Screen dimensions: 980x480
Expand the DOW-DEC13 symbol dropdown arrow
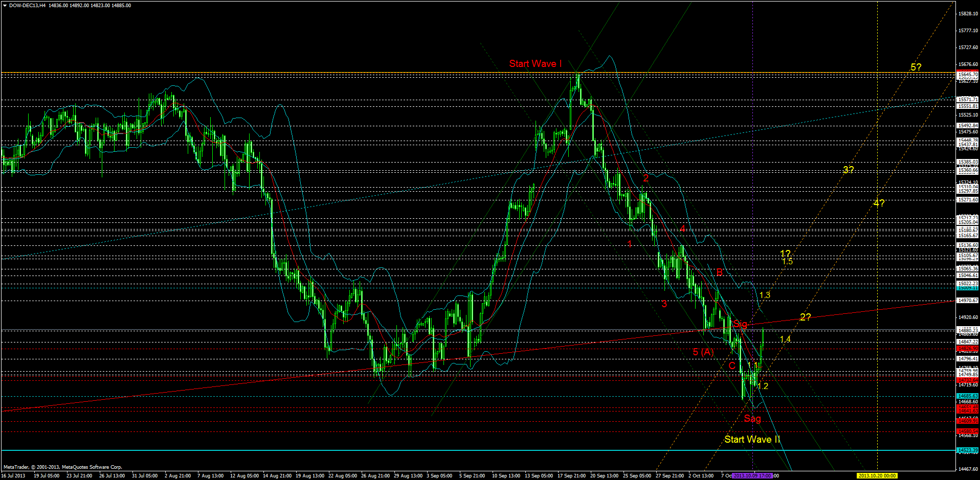click(x=4, y=5)
